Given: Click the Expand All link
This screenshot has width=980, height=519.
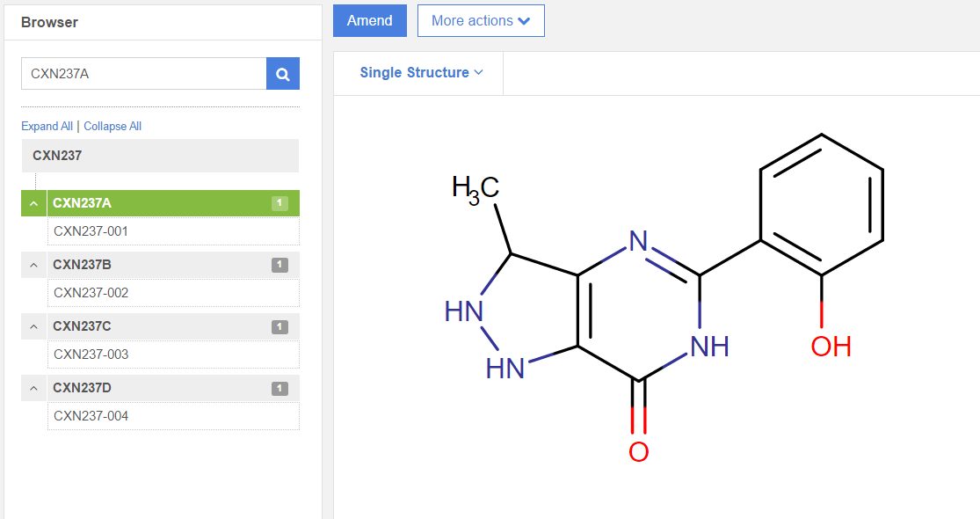Looking at the screenshot, I should [x=47, y=127].
